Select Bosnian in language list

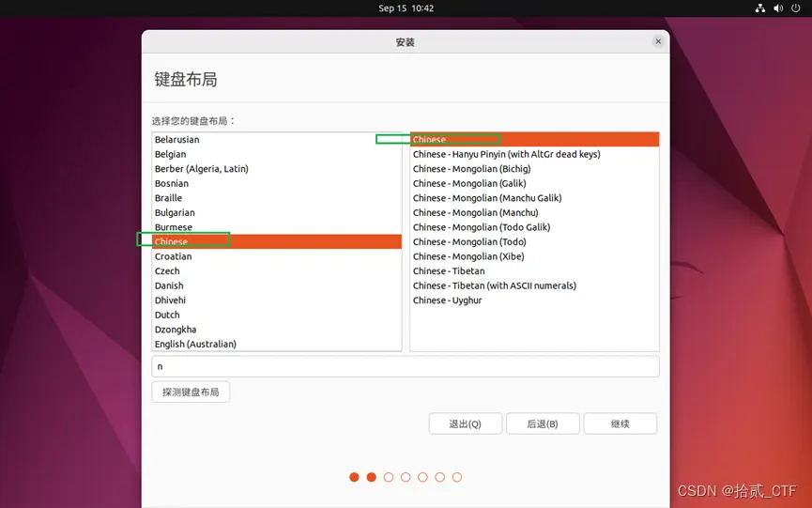(x=277, y=183)
